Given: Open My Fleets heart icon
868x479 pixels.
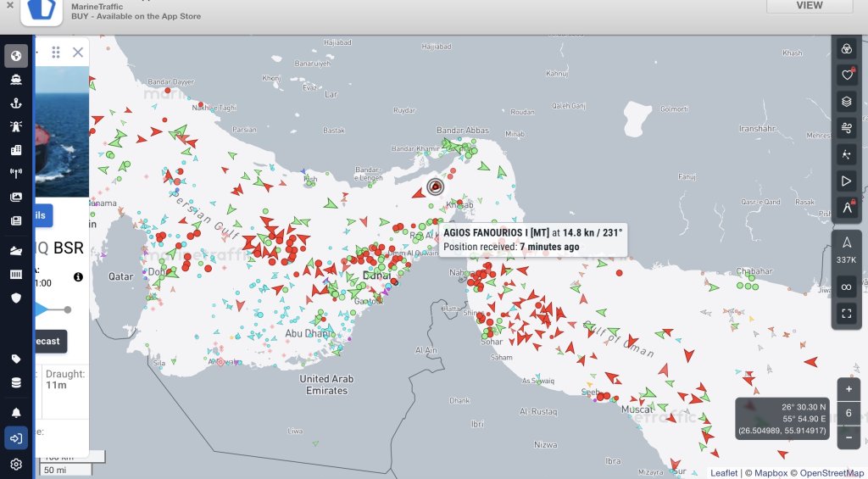Looking at the screenshot, I should (x=846, y=75).
